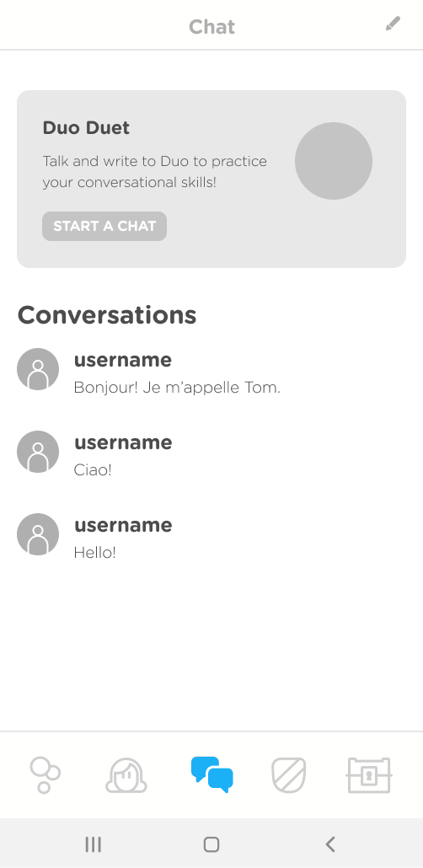Tap avatar beside the Ciao message

[38, 451]
